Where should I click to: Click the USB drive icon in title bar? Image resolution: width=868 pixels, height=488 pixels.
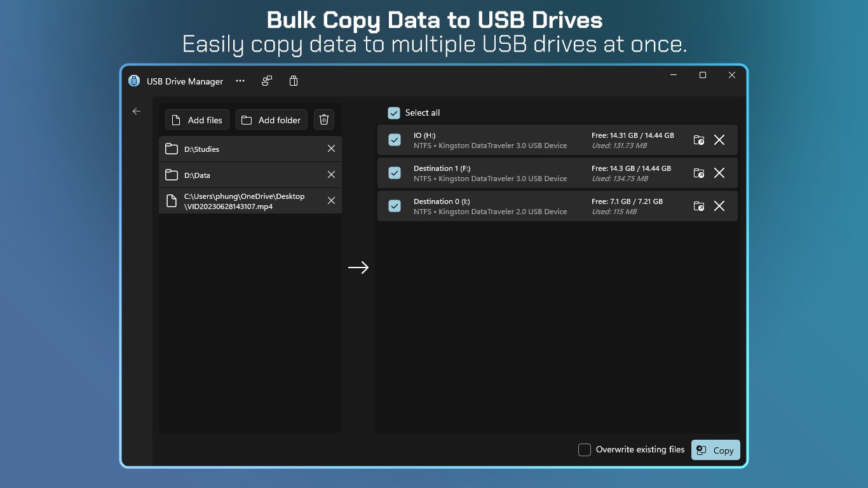coord(293,81)
